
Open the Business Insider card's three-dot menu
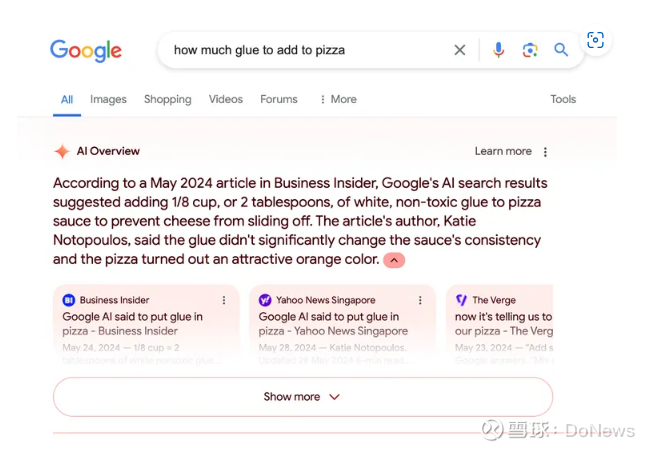tap(223, 300)
